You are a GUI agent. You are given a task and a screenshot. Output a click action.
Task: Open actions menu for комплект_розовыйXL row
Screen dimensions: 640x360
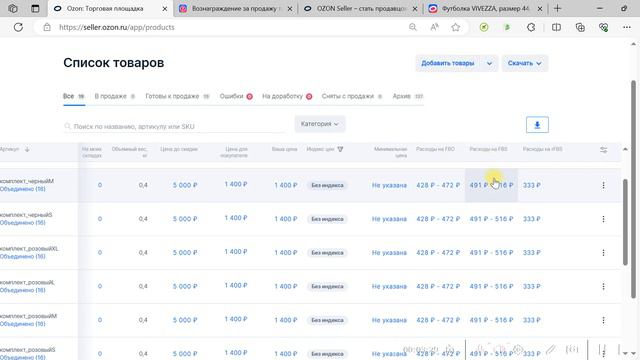[x=603, y=253]
